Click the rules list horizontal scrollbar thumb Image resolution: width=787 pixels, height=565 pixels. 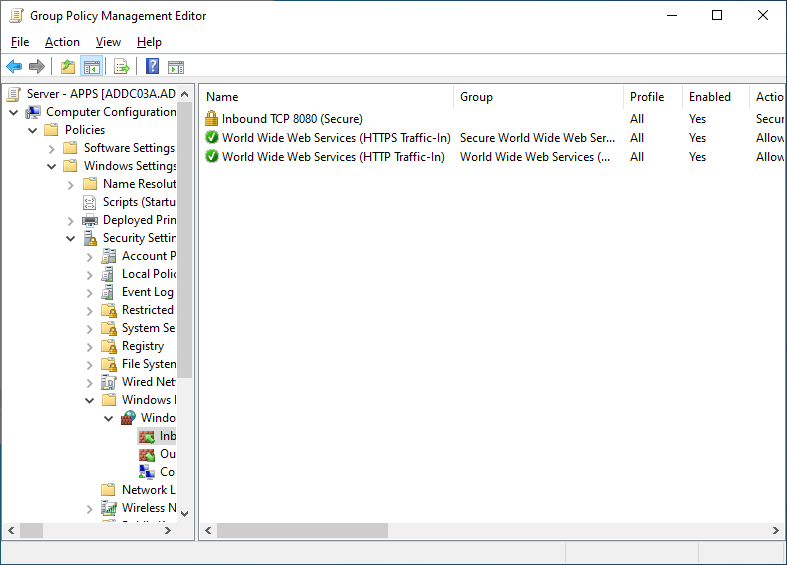[x=302, y=530]
